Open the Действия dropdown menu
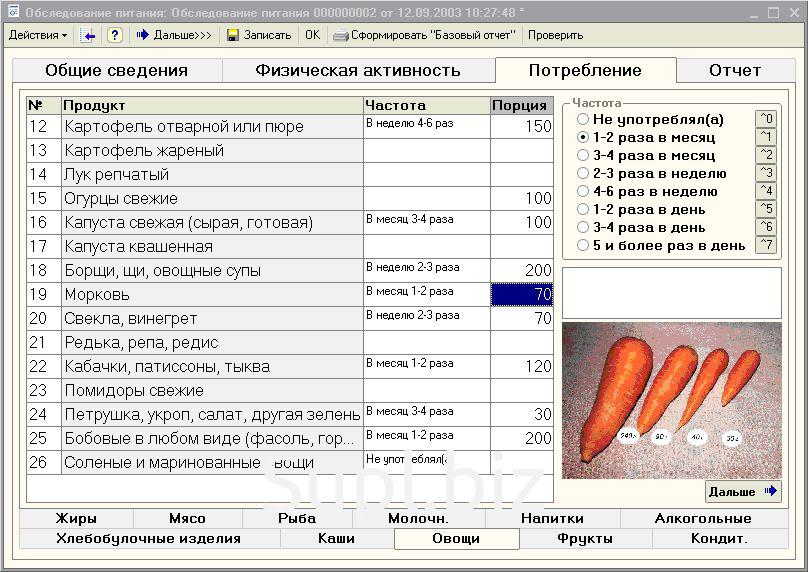This screenshot has width=808, height=572. tap(37, 35)
